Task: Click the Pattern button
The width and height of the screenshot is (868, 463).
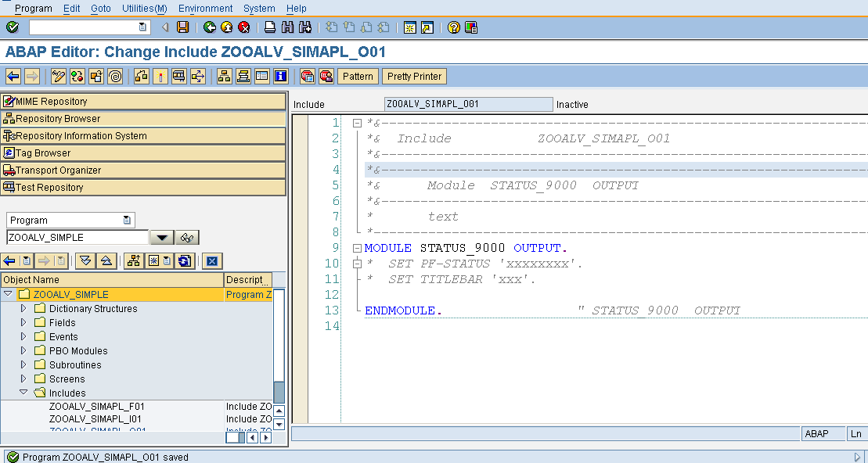Action: (x=357, y=76)
